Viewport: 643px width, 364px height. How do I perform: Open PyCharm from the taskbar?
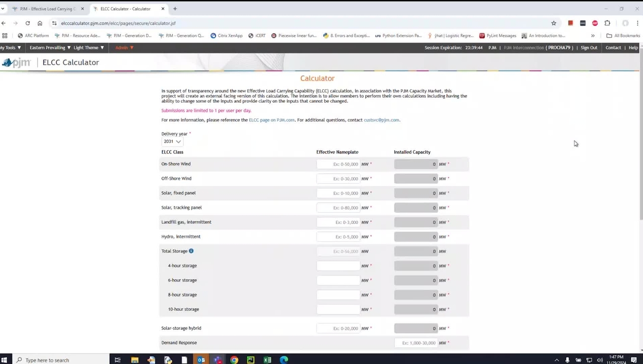click(x=251, y=360)
